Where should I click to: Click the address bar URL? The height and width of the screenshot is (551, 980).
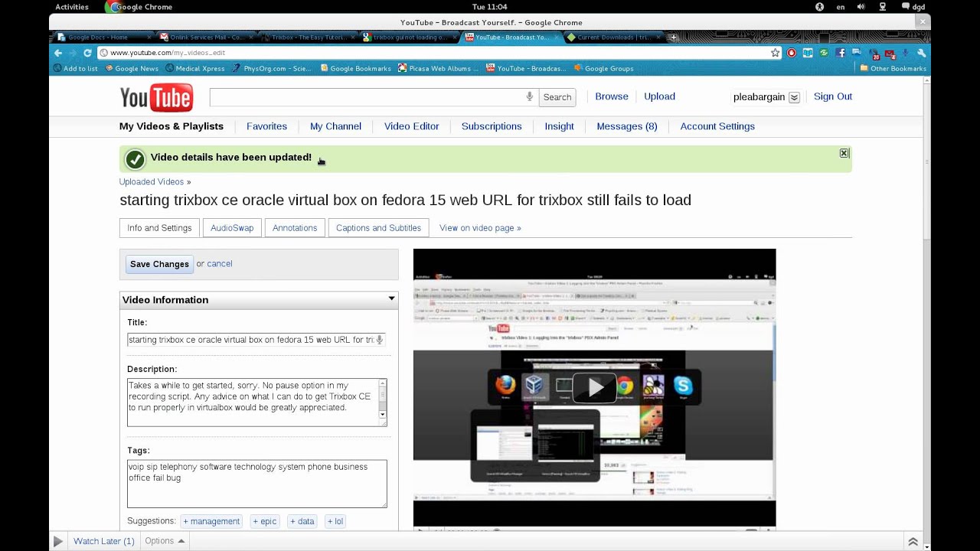[168, 53]
